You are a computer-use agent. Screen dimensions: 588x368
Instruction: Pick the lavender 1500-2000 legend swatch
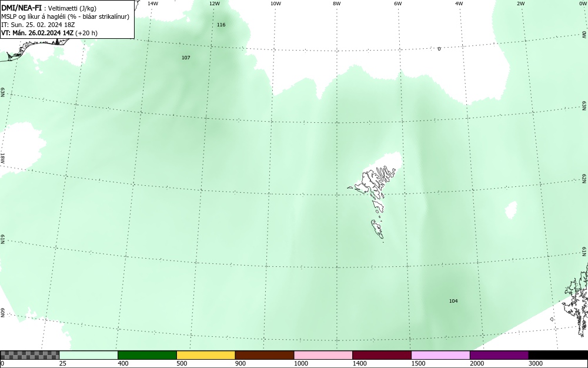[440, 355]
